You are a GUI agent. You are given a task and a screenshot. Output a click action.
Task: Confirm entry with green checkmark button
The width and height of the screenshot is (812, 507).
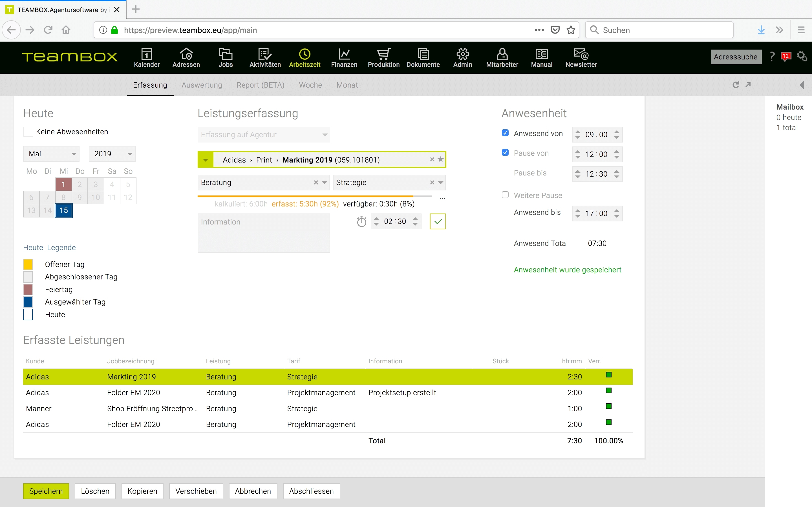(x=438, y=222)
